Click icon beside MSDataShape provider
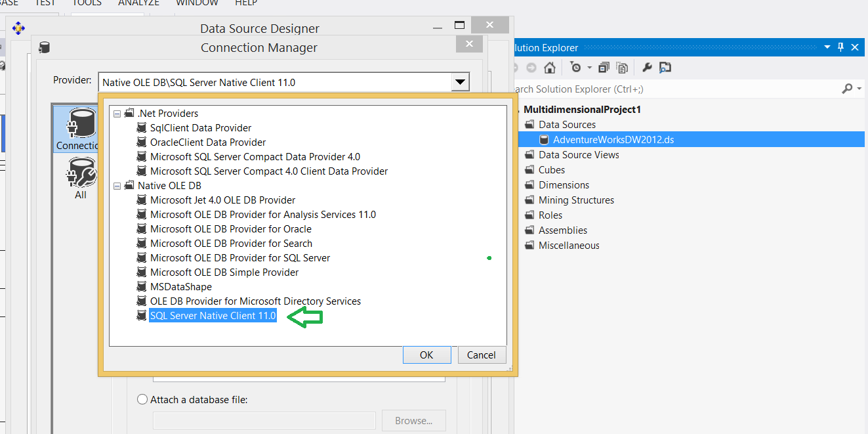This screenshot has width=868, height=434. click(141, 286)
